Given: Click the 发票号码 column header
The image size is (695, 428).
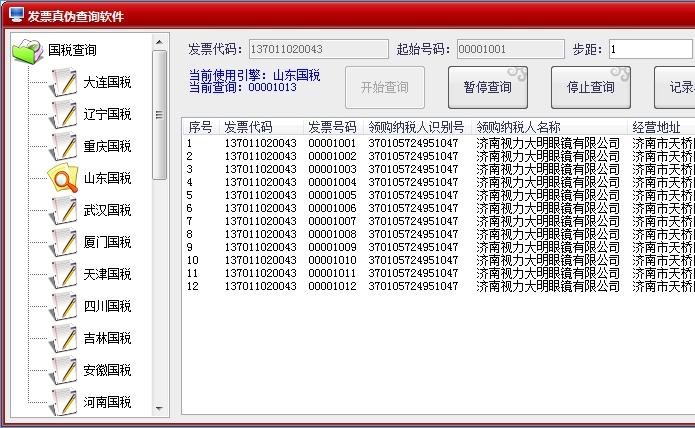Looking at the screenshot, I should click(333, 128).
